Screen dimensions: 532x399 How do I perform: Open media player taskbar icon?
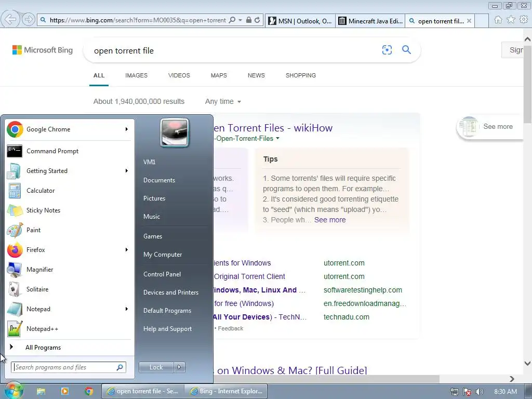click(x=64, y=391)
